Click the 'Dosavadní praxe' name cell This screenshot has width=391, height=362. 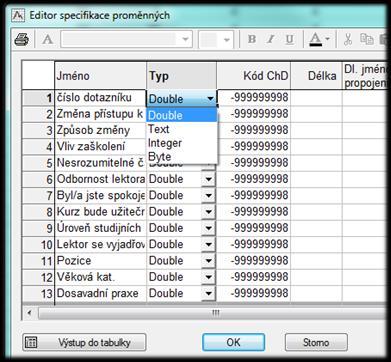coord(101,294)
